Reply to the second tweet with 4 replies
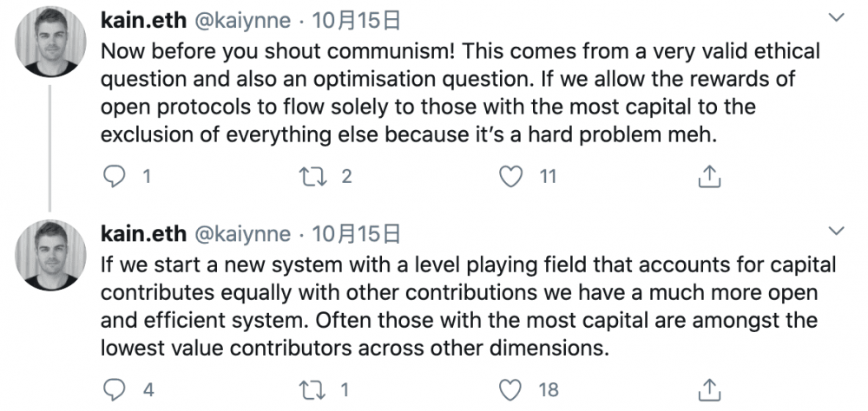Image resolution: width=868 pixels, height=411 pixels. (x=115, y=390)
